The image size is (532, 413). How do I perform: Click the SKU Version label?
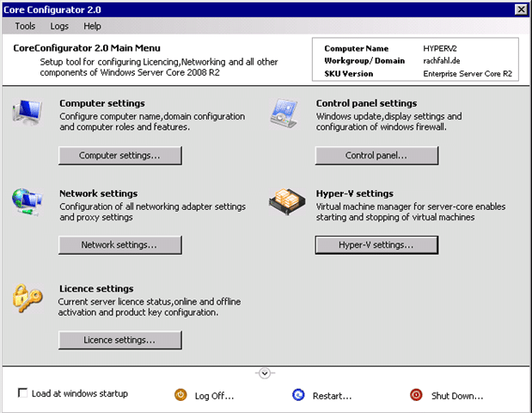pos(348,74)
